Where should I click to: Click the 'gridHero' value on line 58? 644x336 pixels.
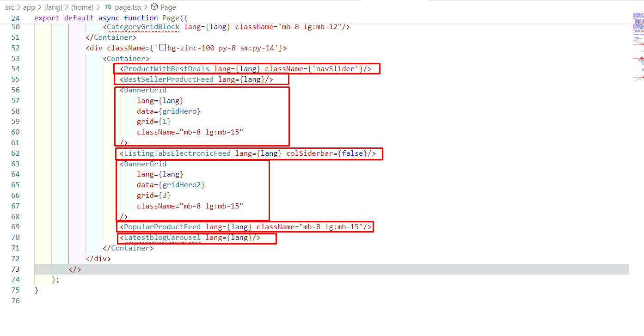point(180,111)
